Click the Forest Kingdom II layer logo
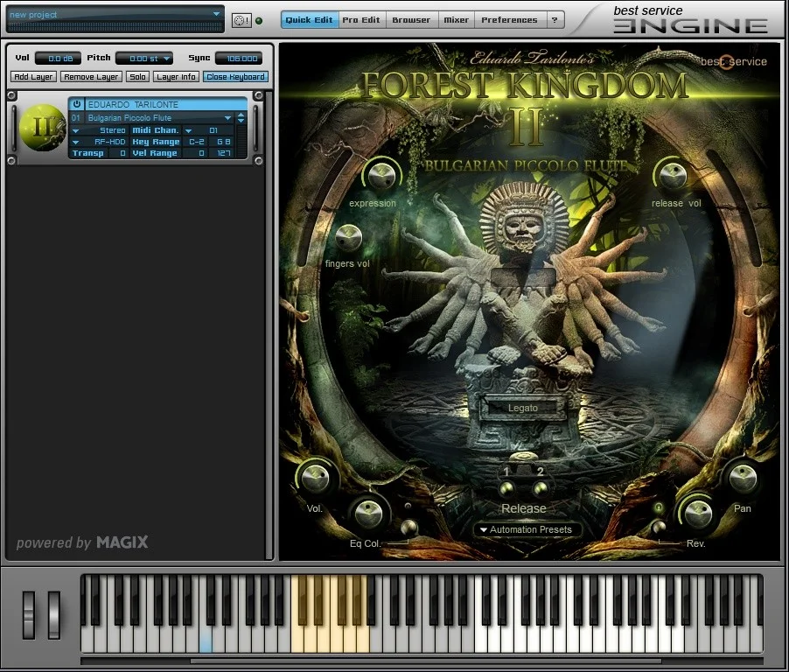The image size is (789, 672). click(x=42, y=128)
